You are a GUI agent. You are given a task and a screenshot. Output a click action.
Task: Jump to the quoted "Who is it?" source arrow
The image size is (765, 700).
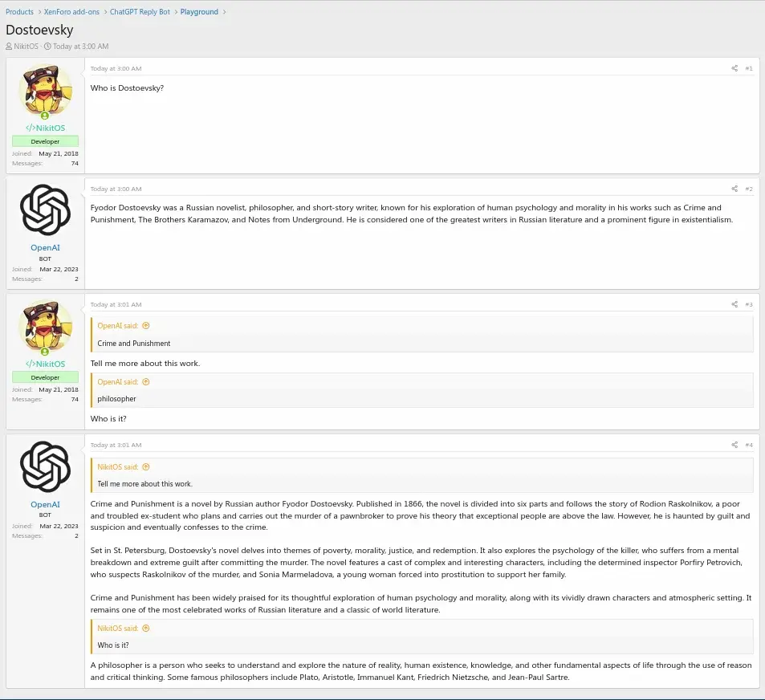pyautogui.click(x=146, y=629)
